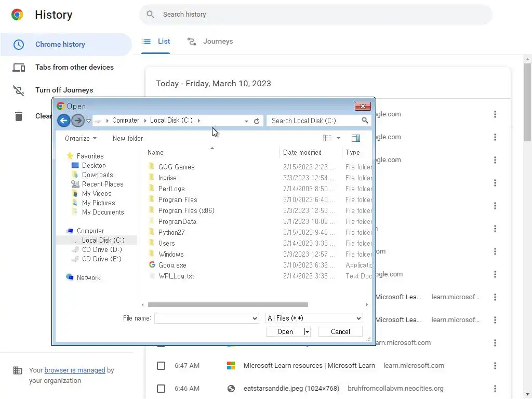Click the managed organization building icon

17,370
